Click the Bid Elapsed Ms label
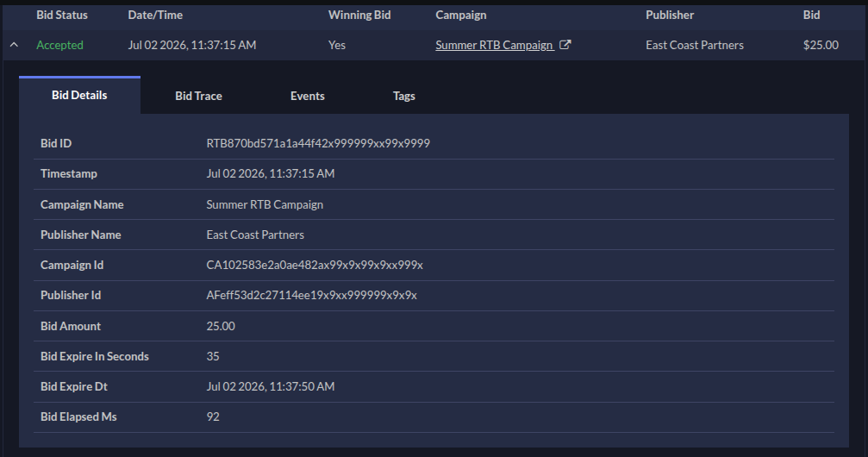The height and width of the screenshot is (457, 868). click(78, 416)
